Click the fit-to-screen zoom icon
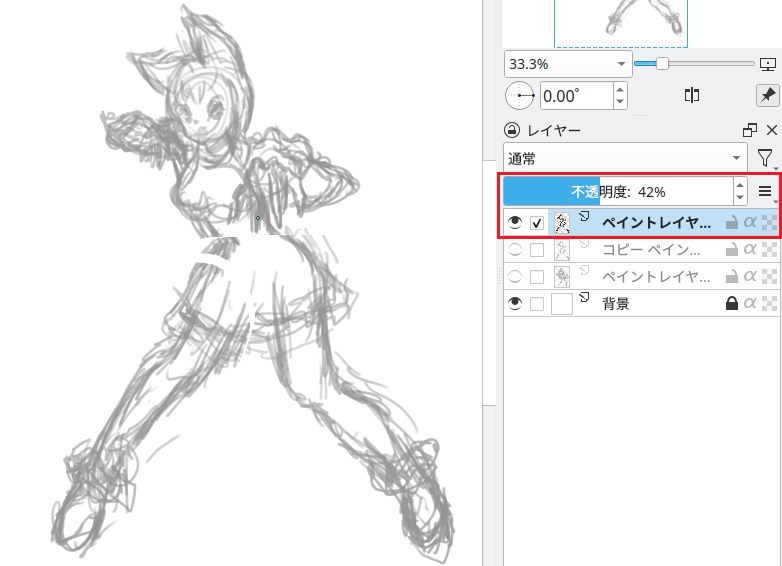 point(768,64)
